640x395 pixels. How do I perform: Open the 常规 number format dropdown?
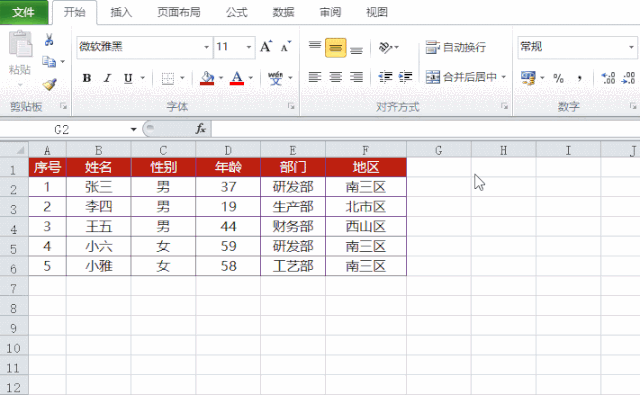(631, 47)
